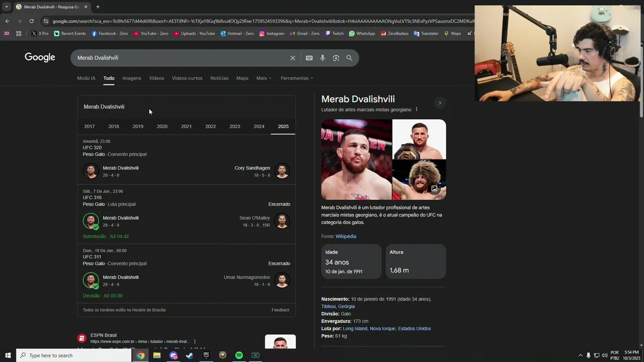Open the Windows Start menu
This screenshot has height=362, width=644.
(x=8, y=355)
